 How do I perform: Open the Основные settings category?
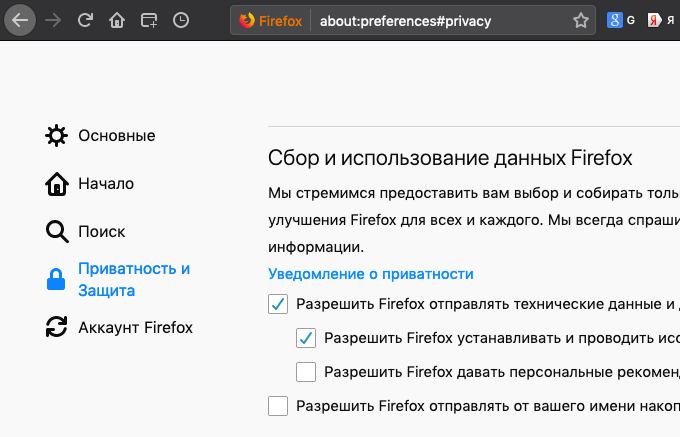pyautogui.click(x=117, y=136)
